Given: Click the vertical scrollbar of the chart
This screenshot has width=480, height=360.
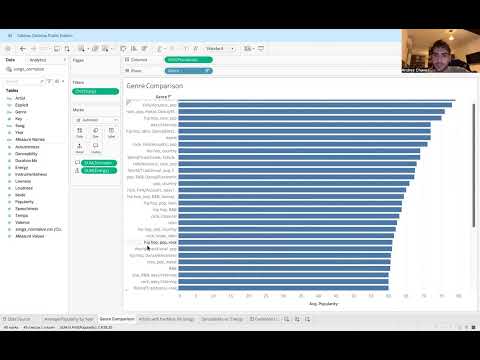Looking at the screenshot, I should click(x=473, y=166).
